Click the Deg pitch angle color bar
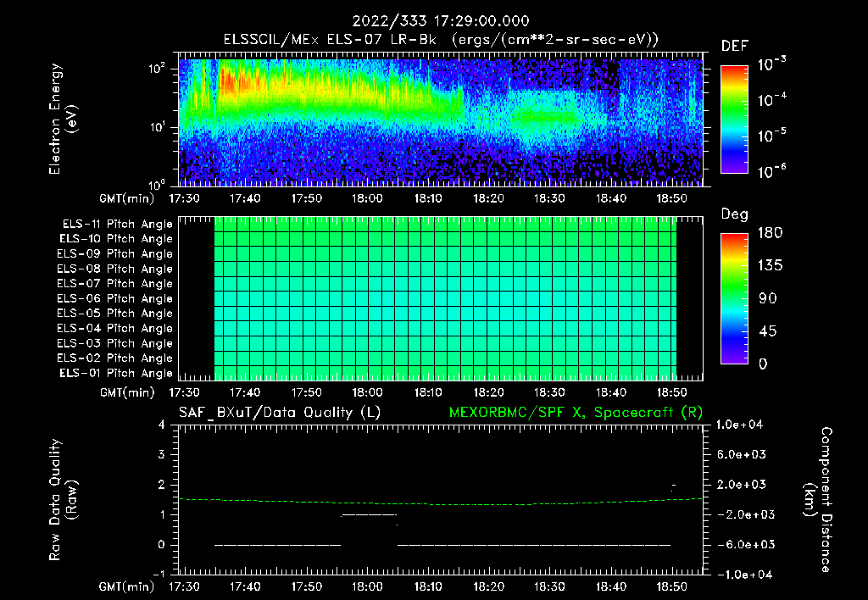The height and width of the screenshot is (600, 868). point(734,298)
